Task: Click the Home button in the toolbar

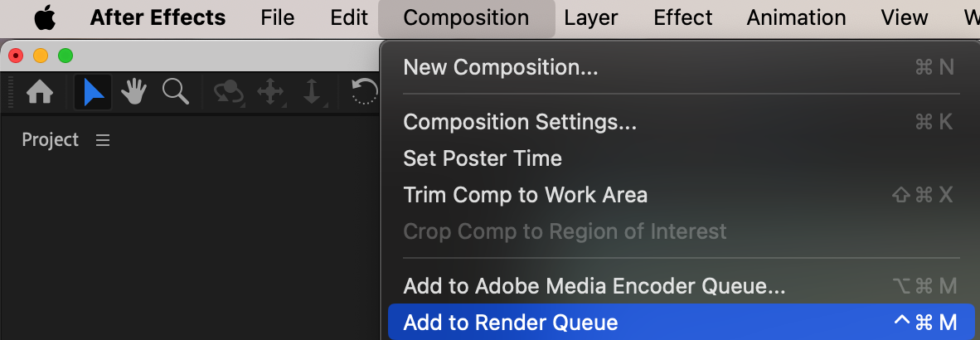Action: [x=40, y=92]
